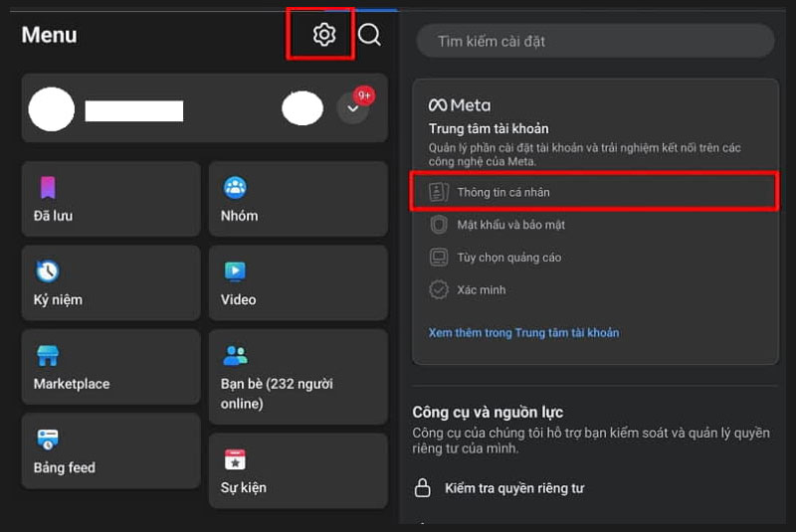796x532 pixels.
Task: Open Kiểm tra quyền riêng tư
Action: 513,488
